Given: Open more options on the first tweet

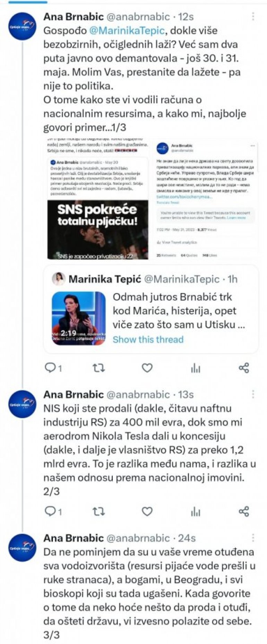Looking at the screenshot, I should coord(253,16).
